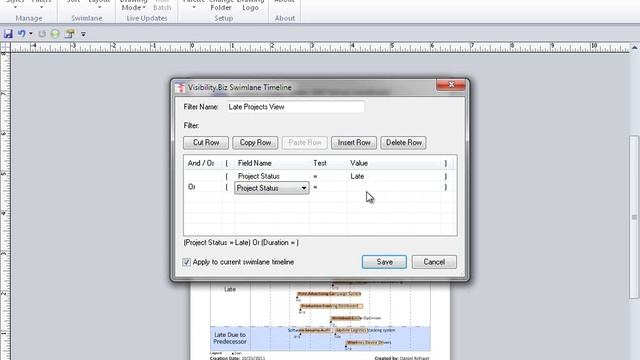Click the Cut Row button
Viewport: 640px width, 360px height.
206,142
